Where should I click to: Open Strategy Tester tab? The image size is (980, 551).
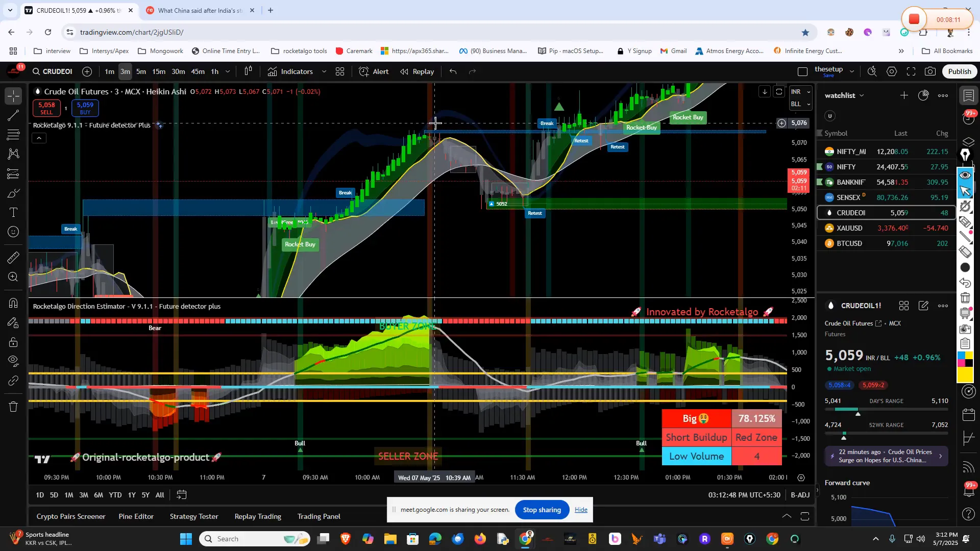coord(194,516)
